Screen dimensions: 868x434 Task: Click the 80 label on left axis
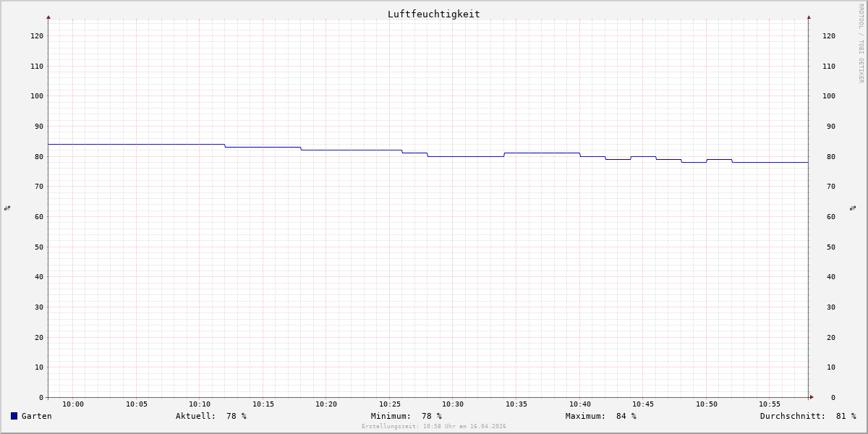(39, 156)
